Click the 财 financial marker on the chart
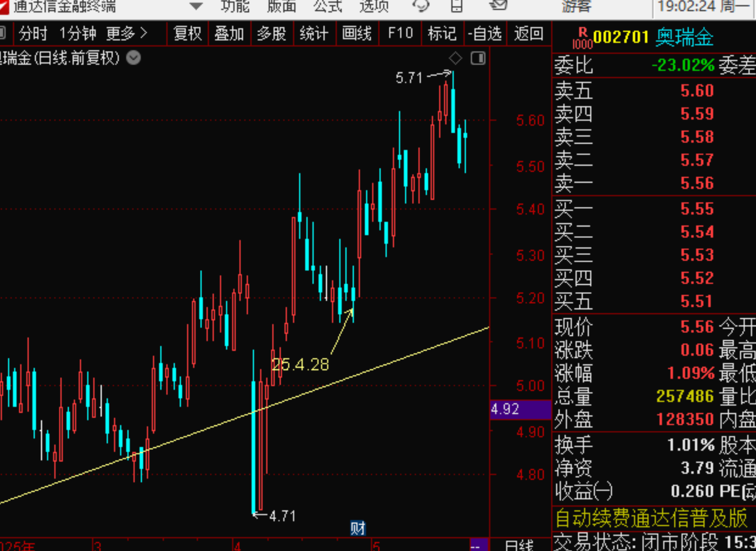 coord(358,528)
